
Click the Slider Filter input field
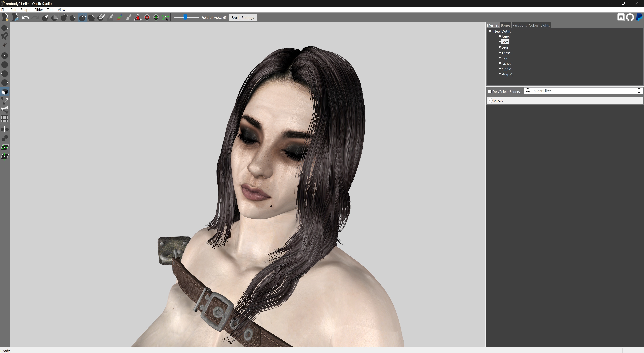click(x=582, y=91)
